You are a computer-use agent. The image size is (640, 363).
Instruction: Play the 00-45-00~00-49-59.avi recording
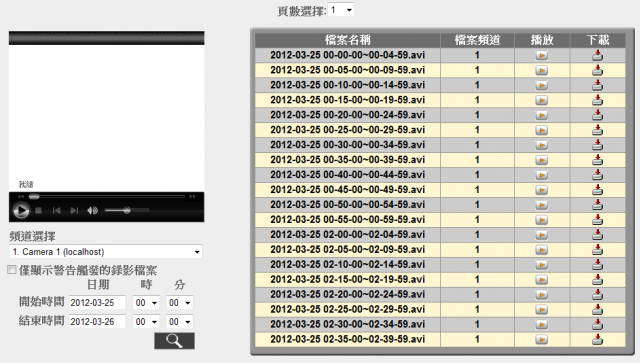tap(541, 190)
